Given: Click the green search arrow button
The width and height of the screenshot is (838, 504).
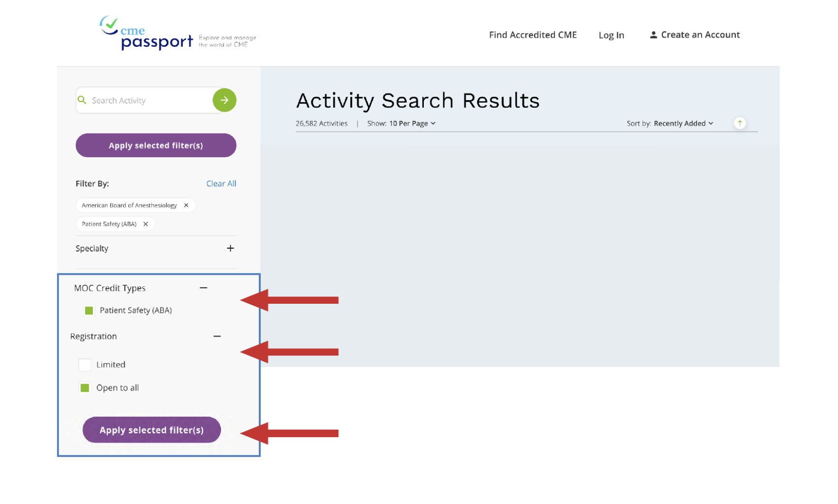Looking at the screenshot, I should point(224,100).
